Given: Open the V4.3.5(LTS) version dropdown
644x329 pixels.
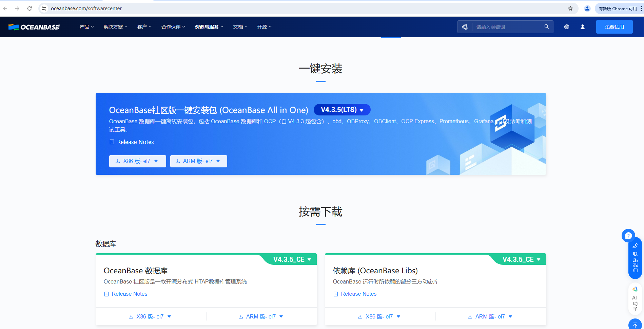Looking at the screenshot, I should click(x=342, y=110).
